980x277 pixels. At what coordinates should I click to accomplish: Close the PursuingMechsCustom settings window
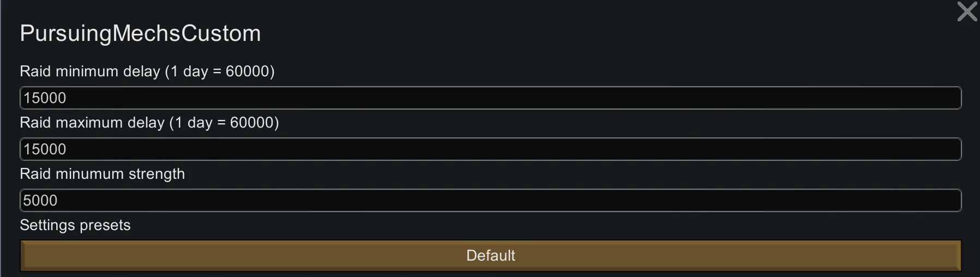967,11
